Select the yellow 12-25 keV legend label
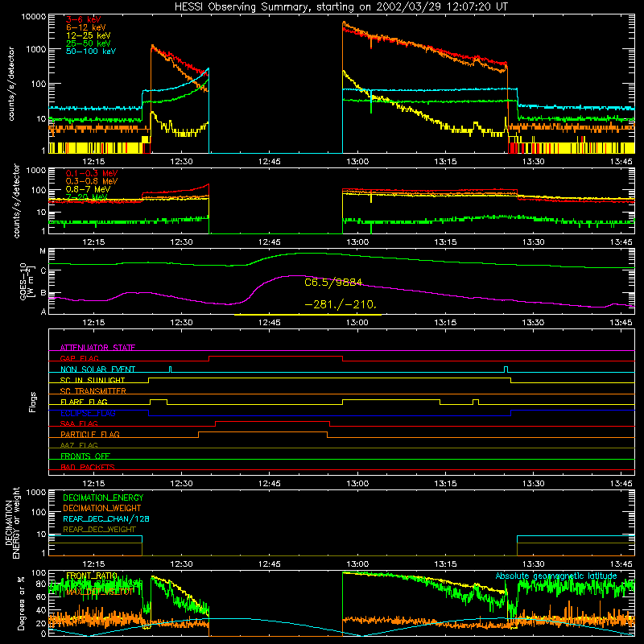Image resolution: width=644 pixels, height=644 pixels. pyautogui.click(x=88, y=35)
